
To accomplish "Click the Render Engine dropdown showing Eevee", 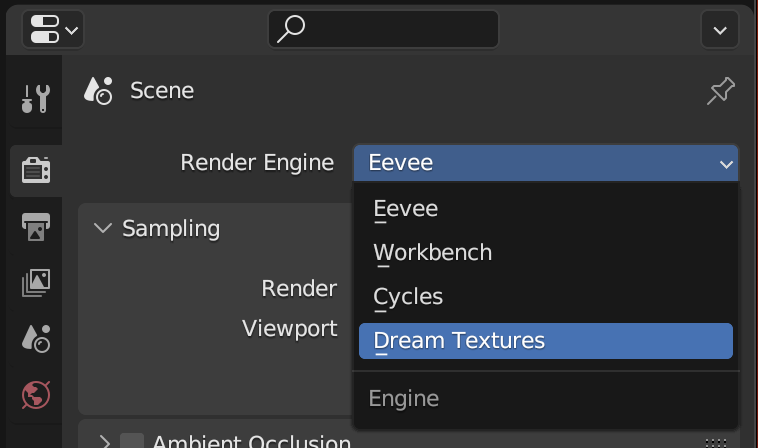I will (x=545, y=163).
